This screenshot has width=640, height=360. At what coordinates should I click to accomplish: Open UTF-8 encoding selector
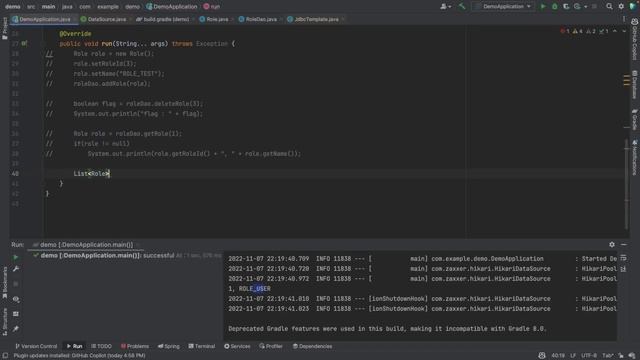(589, 356)
